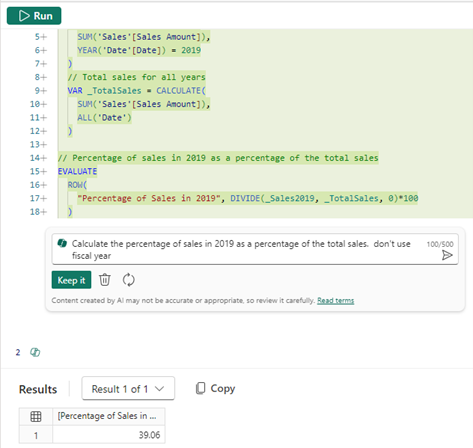Click the ROW( code on line 16
This screenshot has height=448, width=473.
click(x=77, y=185)
